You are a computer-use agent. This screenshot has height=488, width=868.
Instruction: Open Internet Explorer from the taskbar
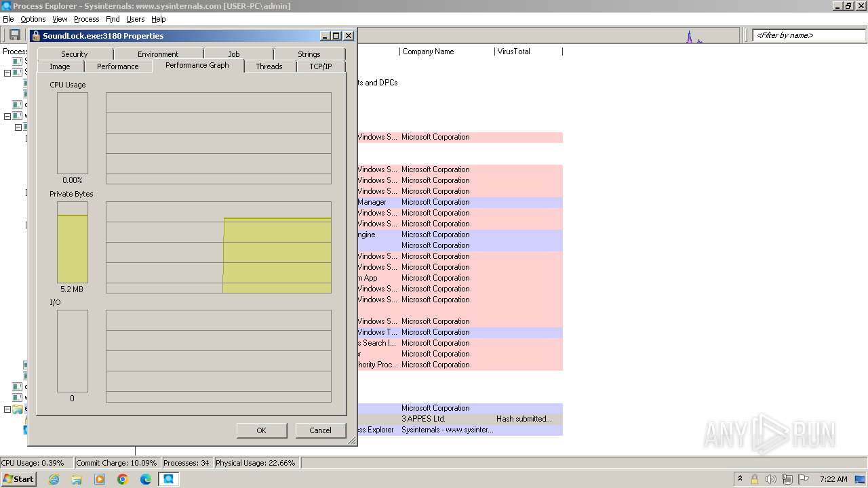pyautogui.click(x=54, y=479)
